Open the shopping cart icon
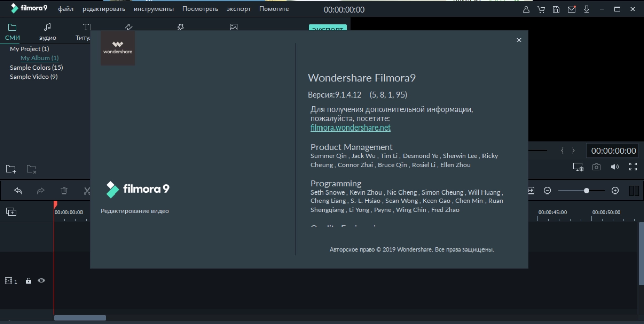The width and height of the screenshot is (644, 324). pyautogui.click(x=541, y=9)
